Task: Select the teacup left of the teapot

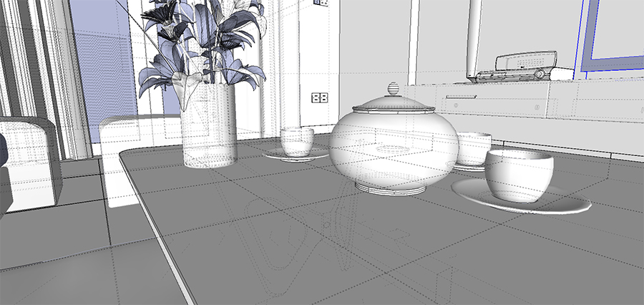Action: click(297, 141)
